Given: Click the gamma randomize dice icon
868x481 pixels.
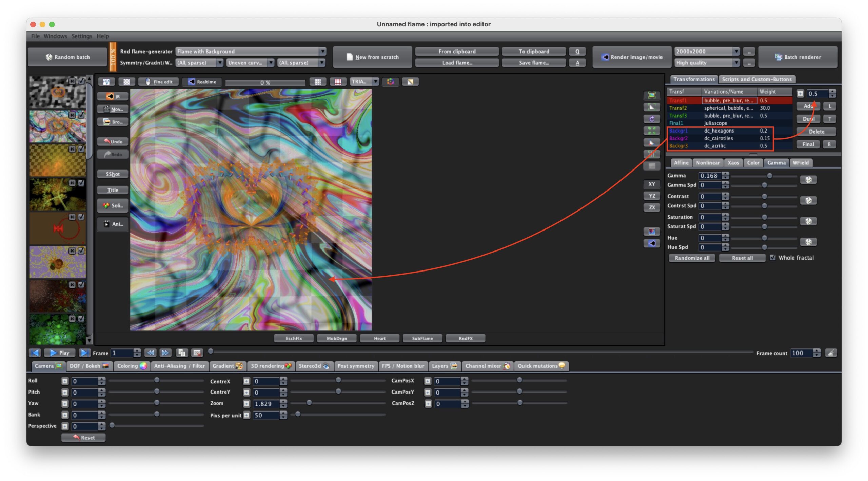Looking at the screenshot, I should point(808,180).
